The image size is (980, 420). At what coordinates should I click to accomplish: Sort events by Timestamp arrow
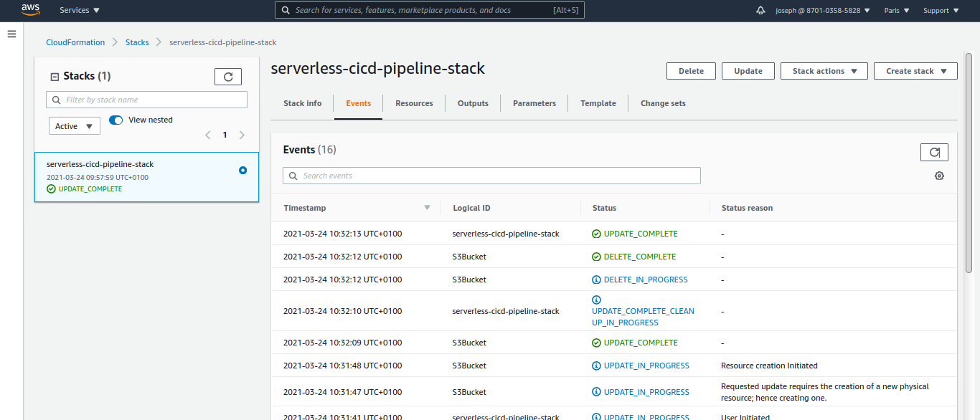[427, 208]
